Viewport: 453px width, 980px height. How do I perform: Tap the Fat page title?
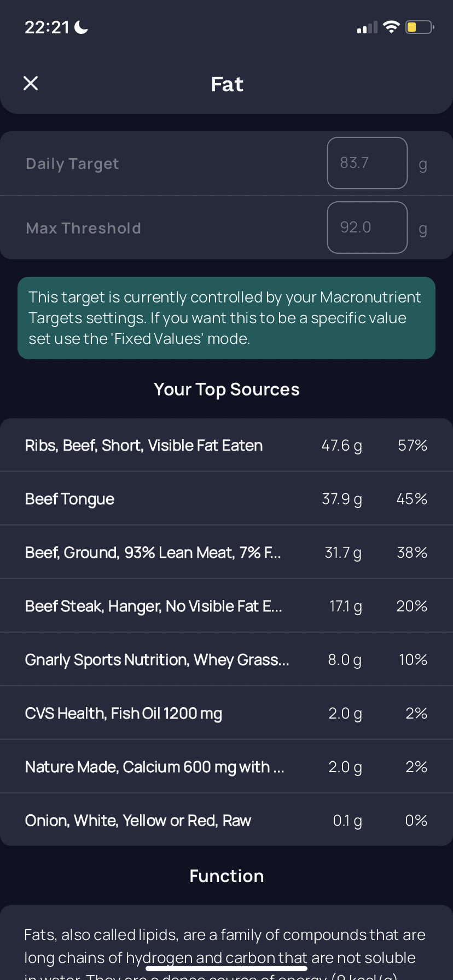click(227, 84)
